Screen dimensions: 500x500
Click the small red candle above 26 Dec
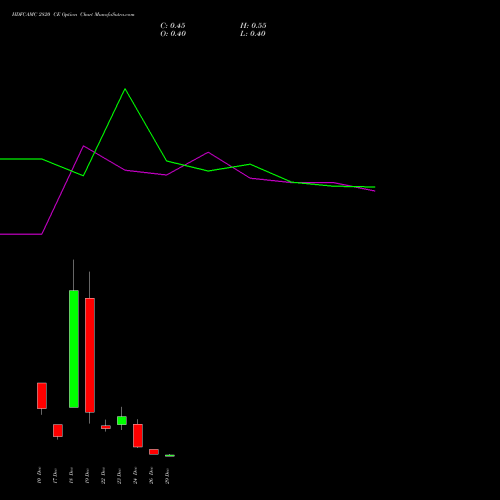pos(154,452)
